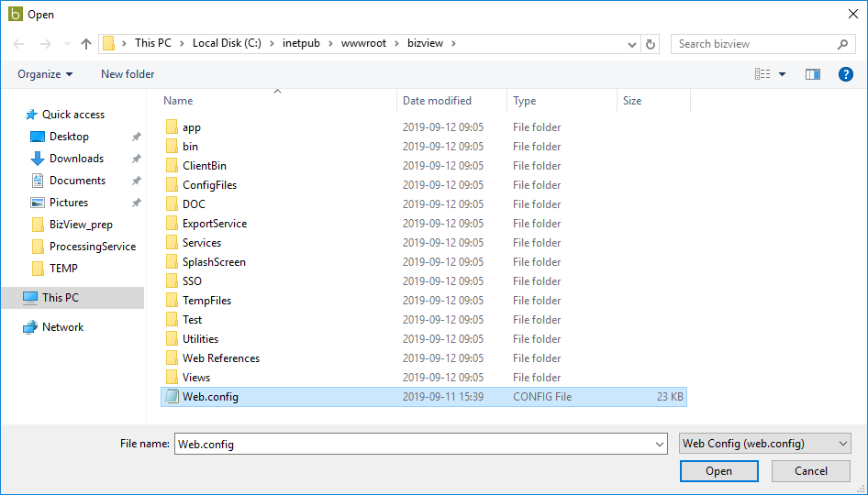The image size is (868, 495).
Task: Expand the File name dropdown arrow
Action: coord(660,444)
